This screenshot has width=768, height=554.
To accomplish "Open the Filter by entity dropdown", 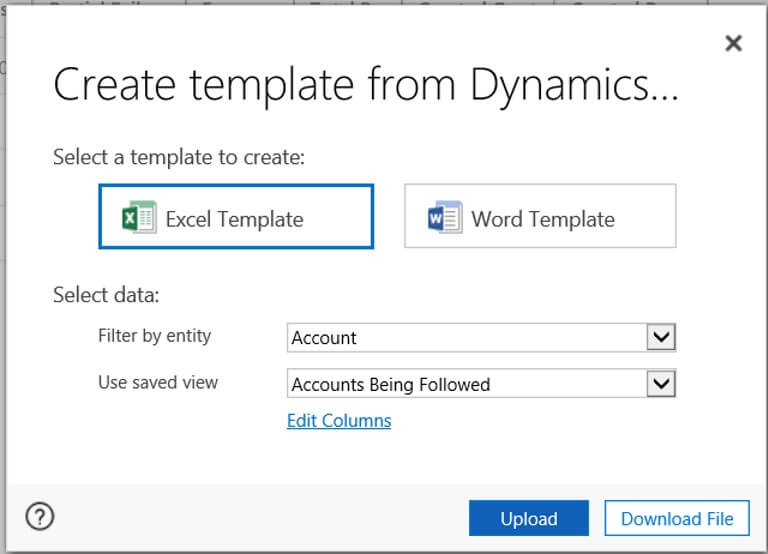I will (481, 337).
